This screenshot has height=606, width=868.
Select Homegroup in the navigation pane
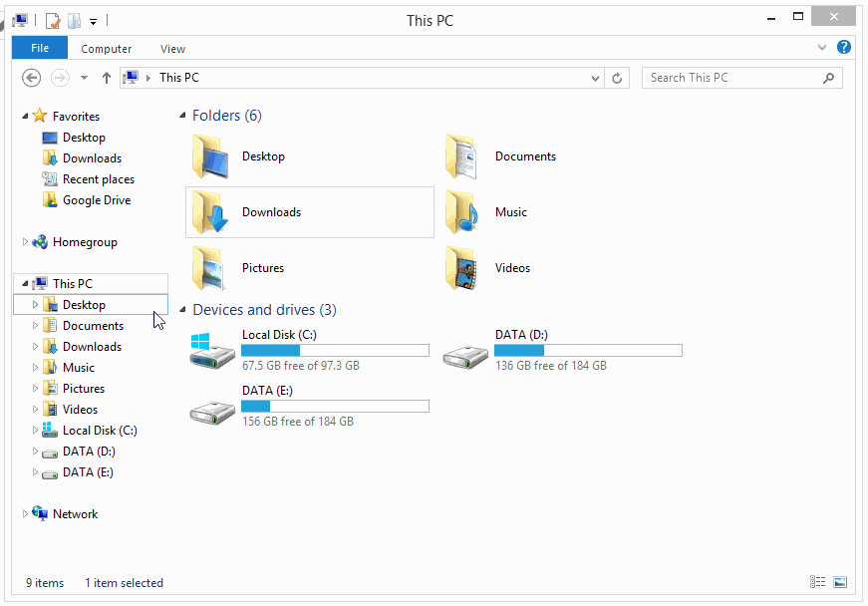pyautogui.click(x=85, y=242)
